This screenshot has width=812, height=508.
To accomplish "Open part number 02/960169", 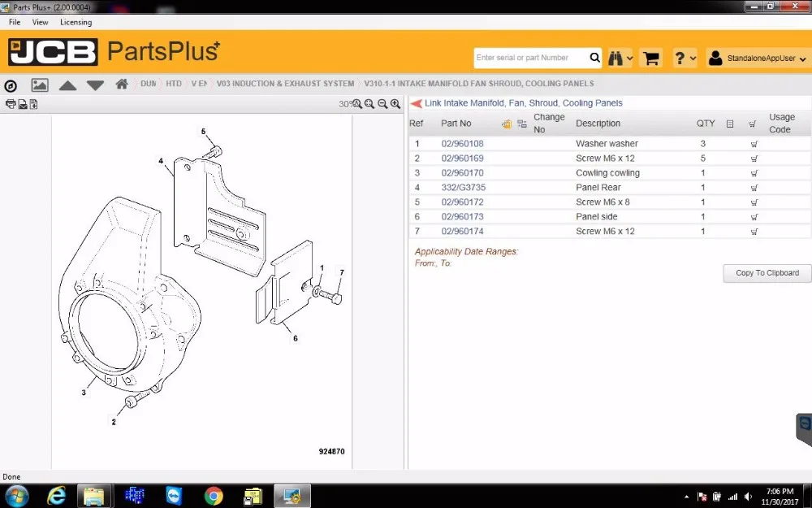I will (463, 158).
